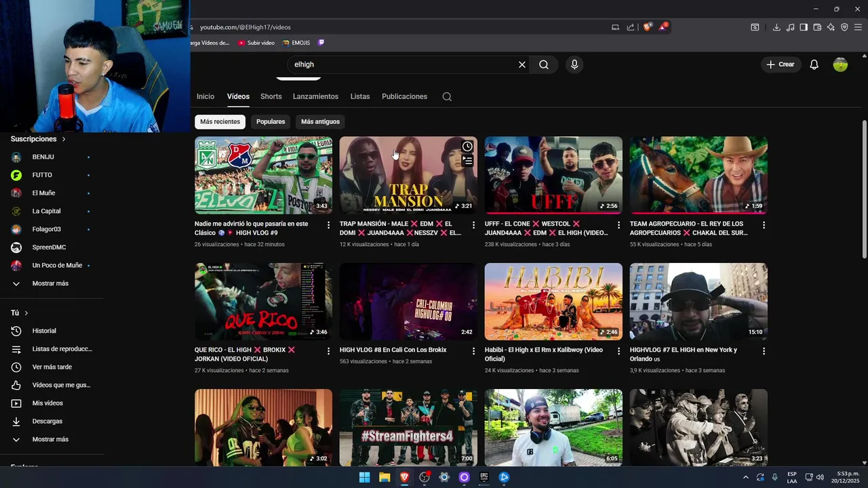Image resolution: width=868 pixels, height=488 pixels.
Task: Open the music note media control icon
Action: tap(790, 27)
